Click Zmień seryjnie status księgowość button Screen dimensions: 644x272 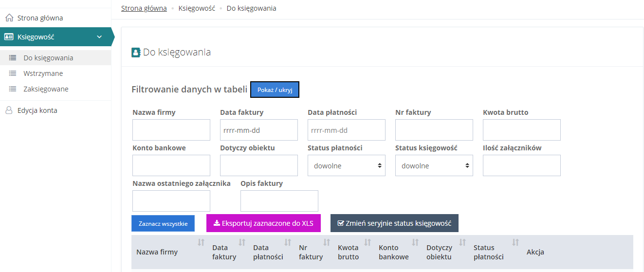(x=394, y=223)
